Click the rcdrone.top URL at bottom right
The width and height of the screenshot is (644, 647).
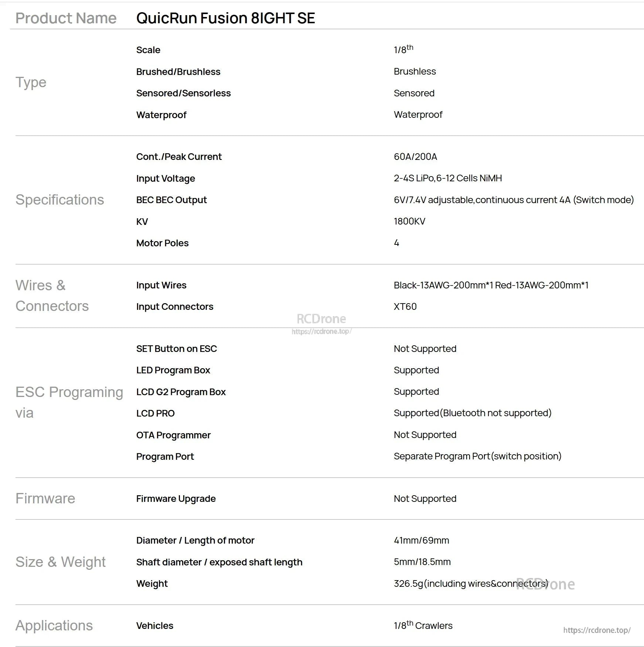coord(596,630)
